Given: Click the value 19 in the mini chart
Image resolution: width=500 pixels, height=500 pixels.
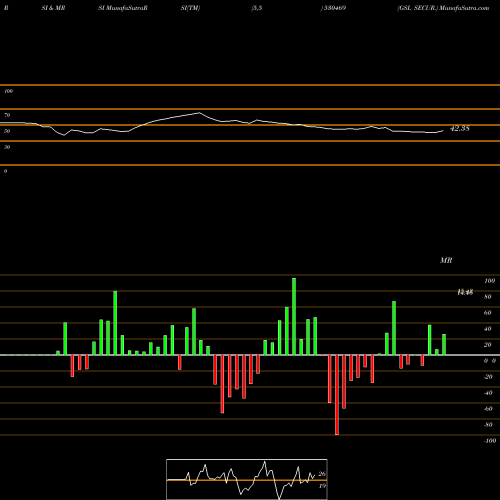Looking at the screenshot, I should point(322,486).
